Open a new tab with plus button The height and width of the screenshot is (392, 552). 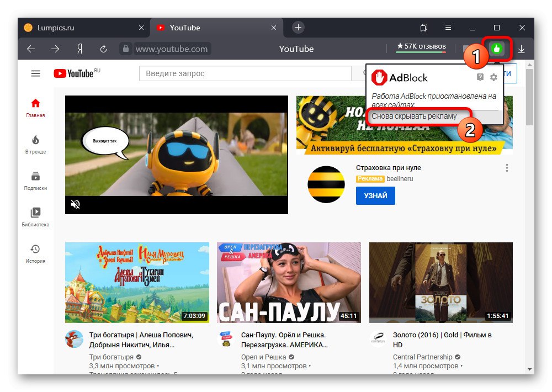click(298, 28)
